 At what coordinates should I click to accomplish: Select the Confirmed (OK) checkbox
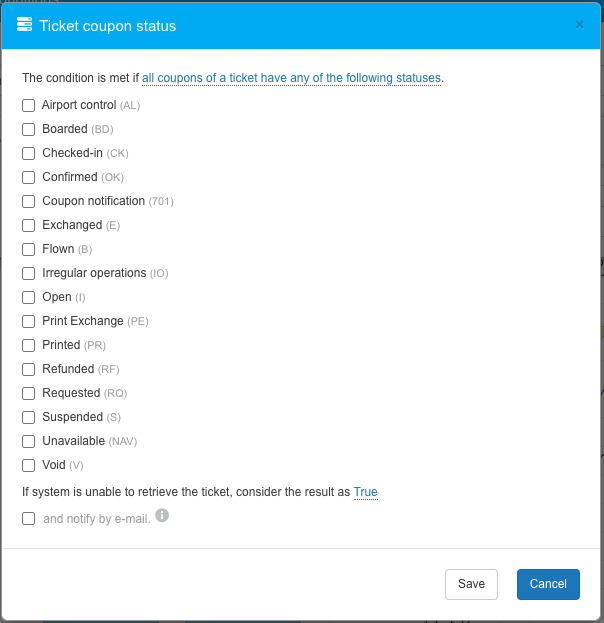coord(29,177)
